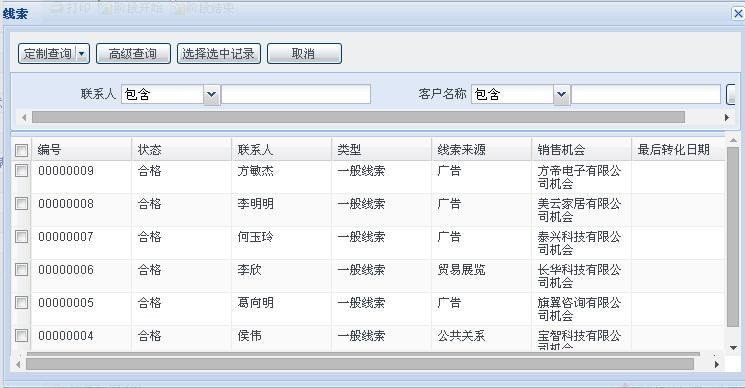Click 长华科技有限公司机会 cell

581,276
